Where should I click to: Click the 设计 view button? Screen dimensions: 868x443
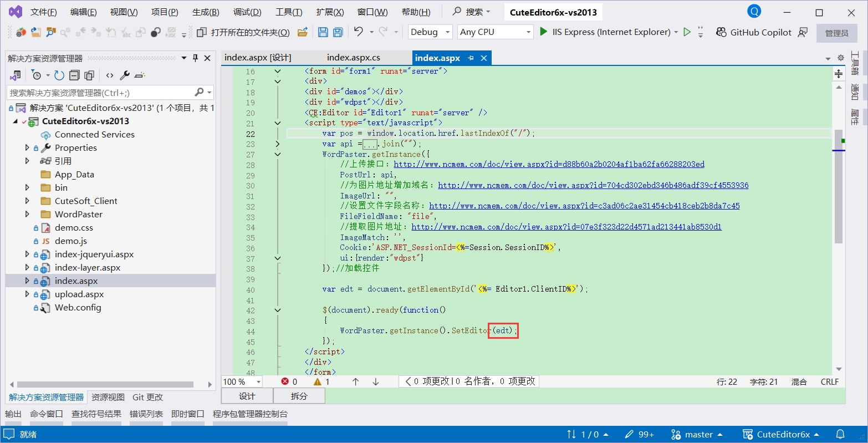tap(247, 396)
